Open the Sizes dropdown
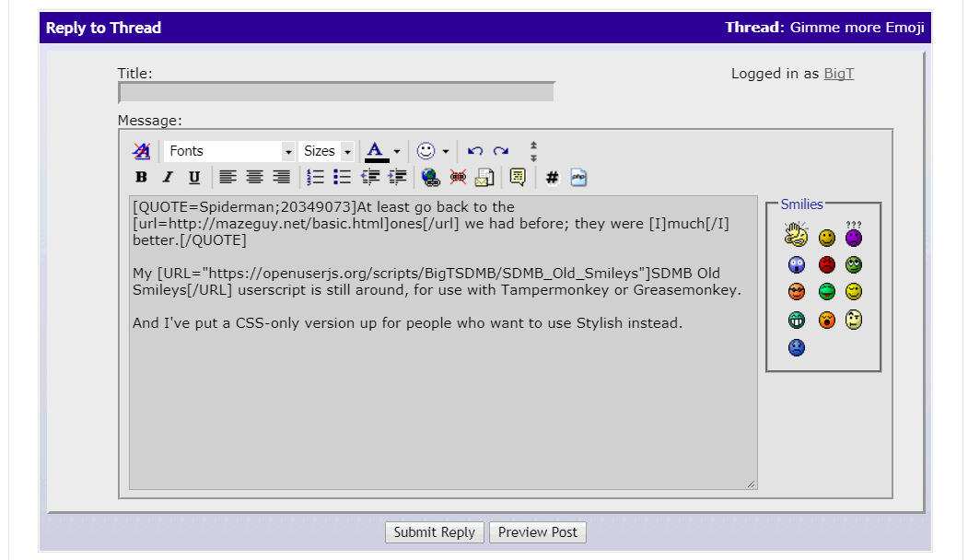 coord(327,151)
